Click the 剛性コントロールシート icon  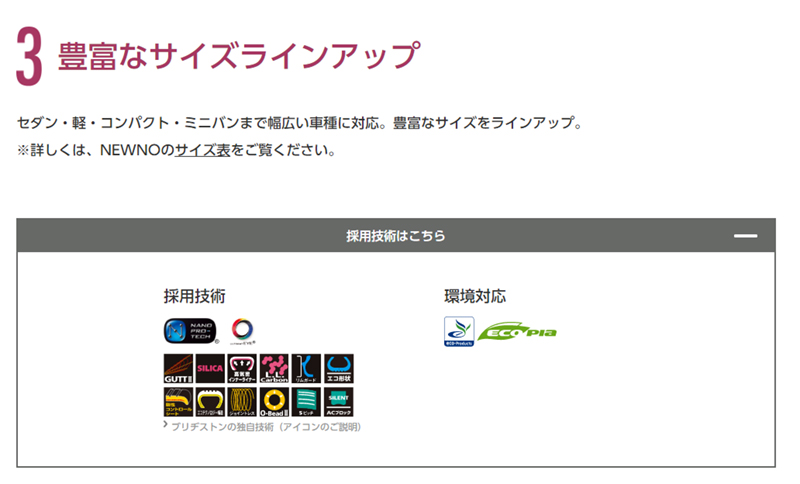click(178, 402)
